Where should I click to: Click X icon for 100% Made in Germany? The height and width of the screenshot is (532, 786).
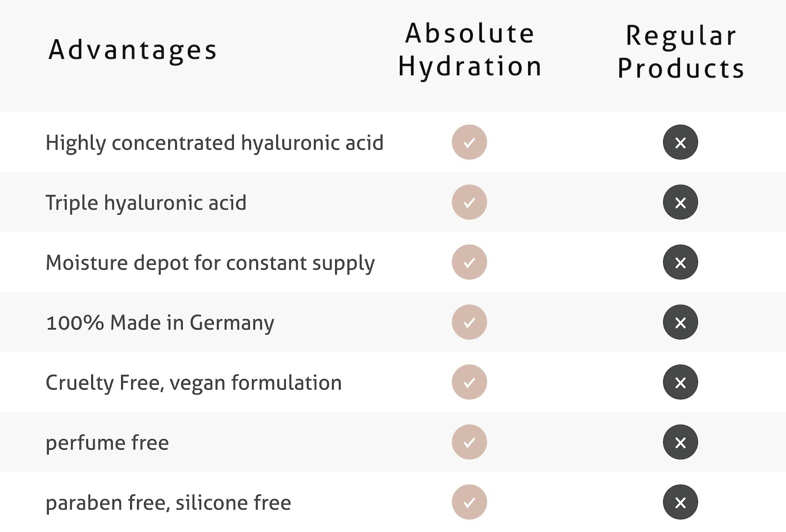click(x=680, y=322)
